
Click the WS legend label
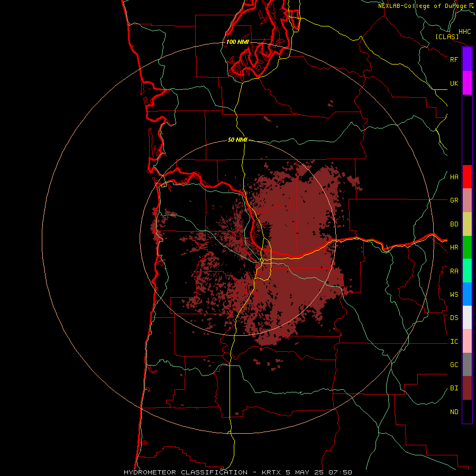pos(454,295)
